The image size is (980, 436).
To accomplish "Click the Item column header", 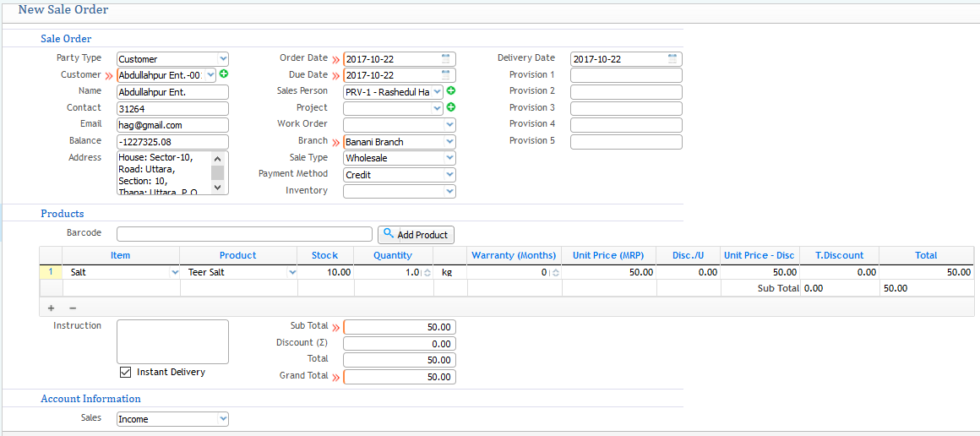I will click(121, 255).
